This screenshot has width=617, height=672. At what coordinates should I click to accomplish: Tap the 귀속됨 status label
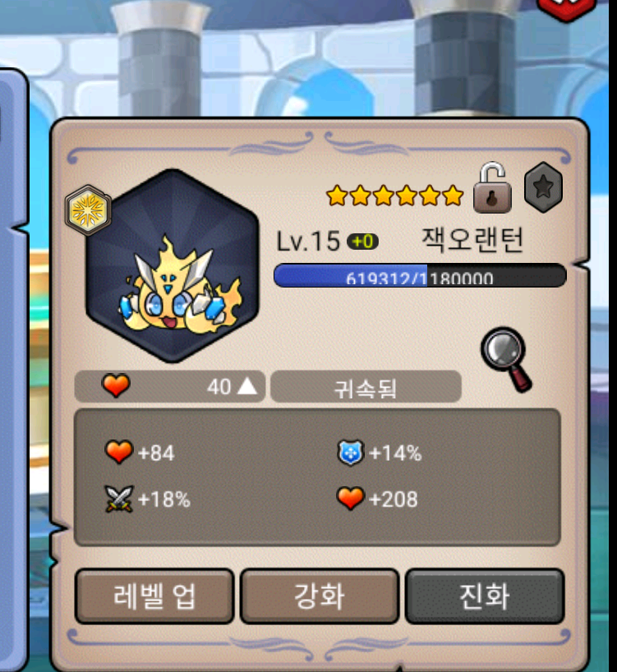(366, 387)
